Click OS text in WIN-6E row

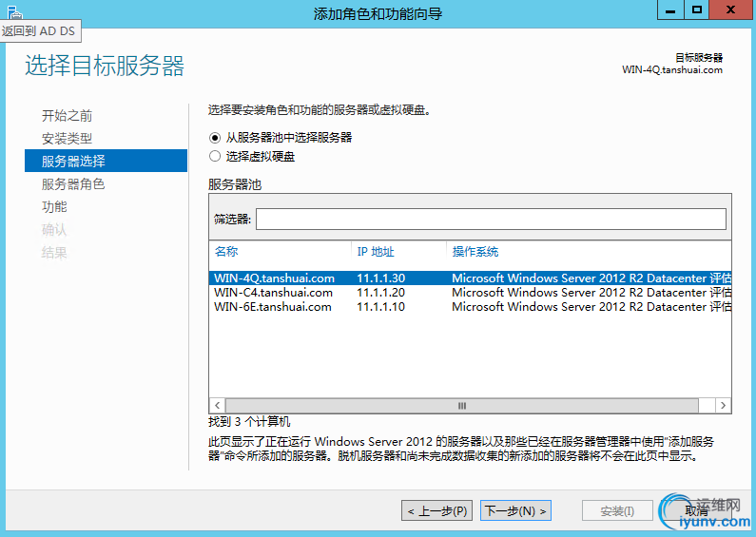(591, 307)
